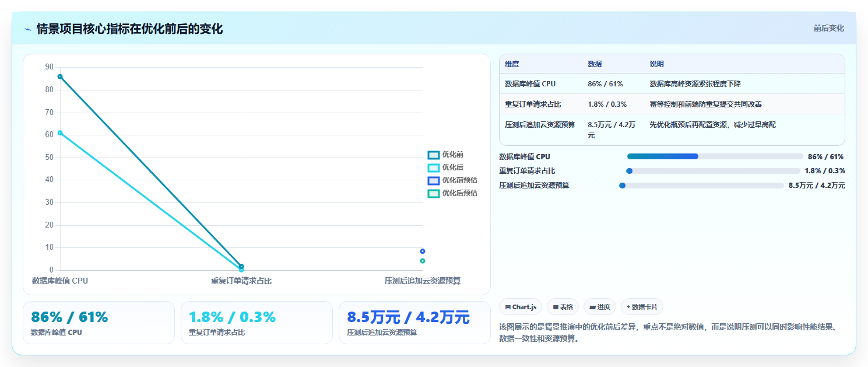Toggle the 优化前预估 legend series
This screenshot has width=868, height=367.
coord(452,180)
